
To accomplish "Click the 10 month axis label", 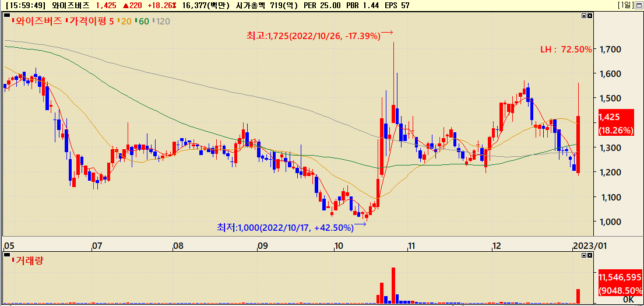I will (x=339, y=246).
